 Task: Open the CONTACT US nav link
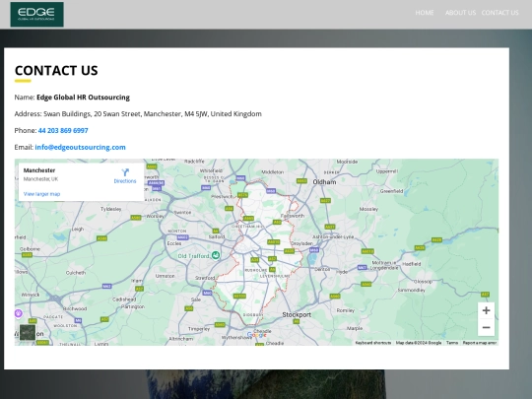click(x=499, y=13)
